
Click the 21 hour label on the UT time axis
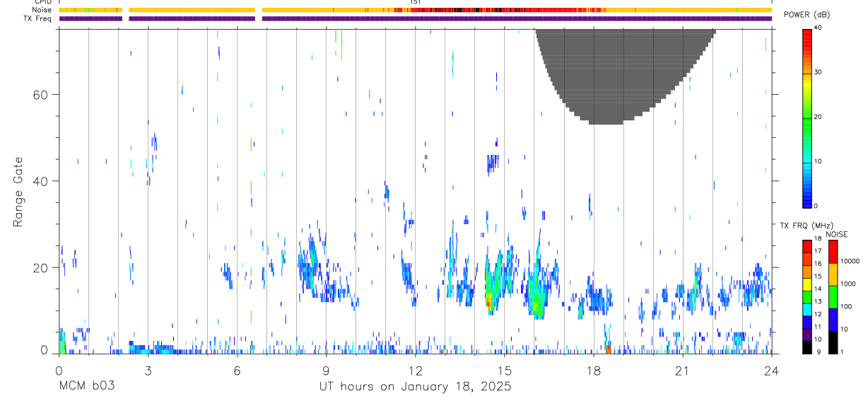(683, 370)
